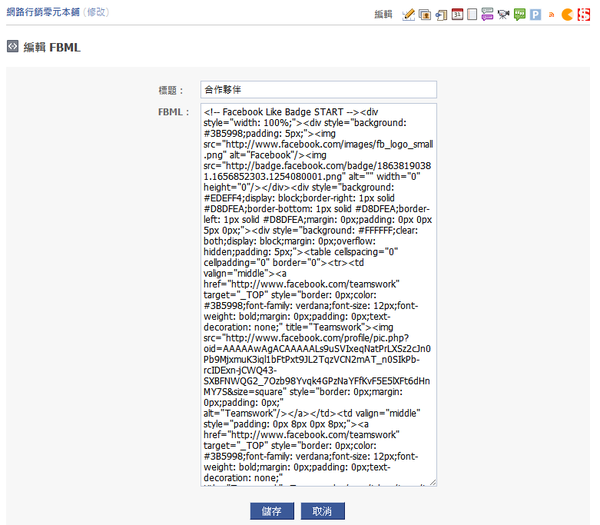Image resolution: width=600 pixels, height=525 pixels.
Task: Click the green speech bubble app icon
Action: pos(519,15)
